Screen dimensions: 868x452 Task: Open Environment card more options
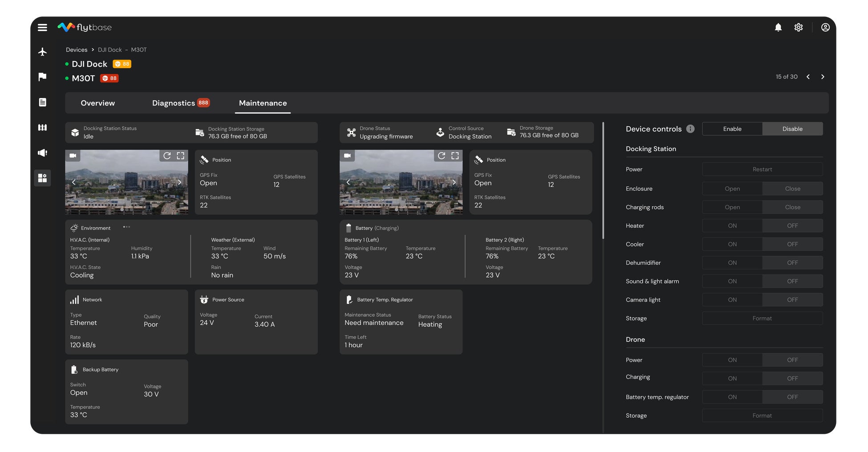coord(127,227)
